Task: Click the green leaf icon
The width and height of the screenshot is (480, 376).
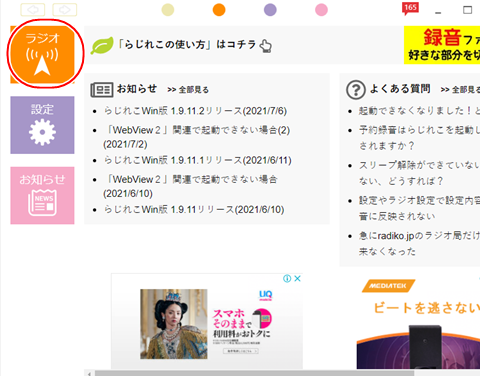Action: (102, 46)
